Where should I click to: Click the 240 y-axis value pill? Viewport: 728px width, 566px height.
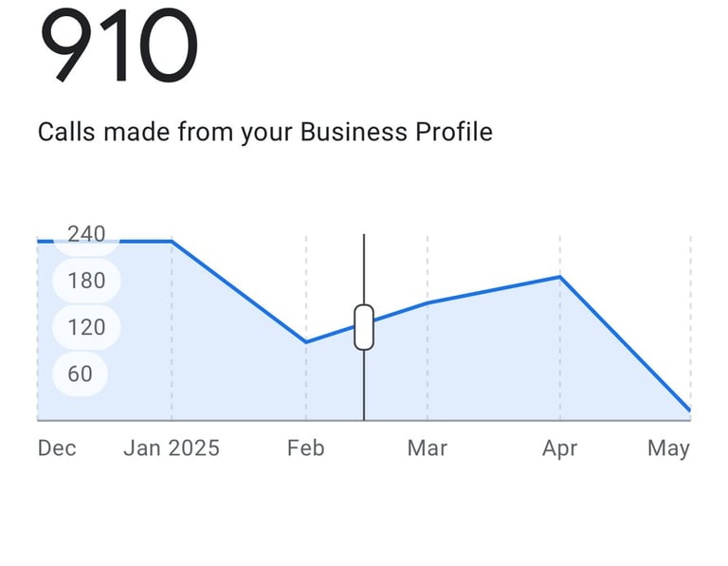86,235
